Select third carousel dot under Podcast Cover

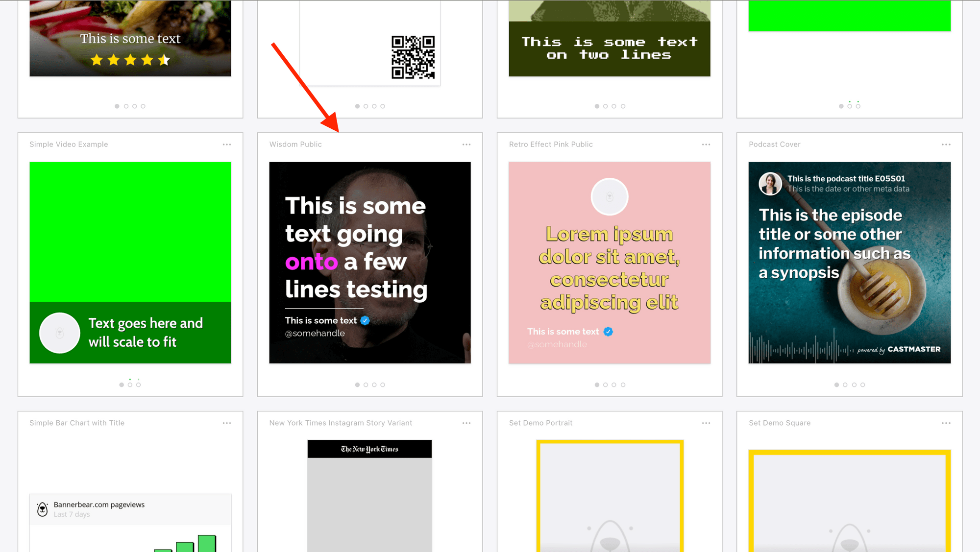click(854, 385)
